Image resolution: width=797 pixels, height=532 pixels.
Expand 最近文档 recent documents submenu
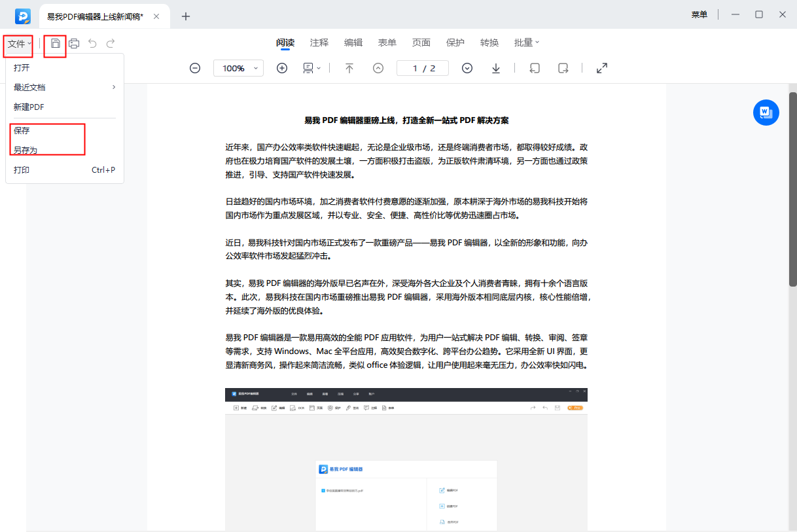[63, 87]
